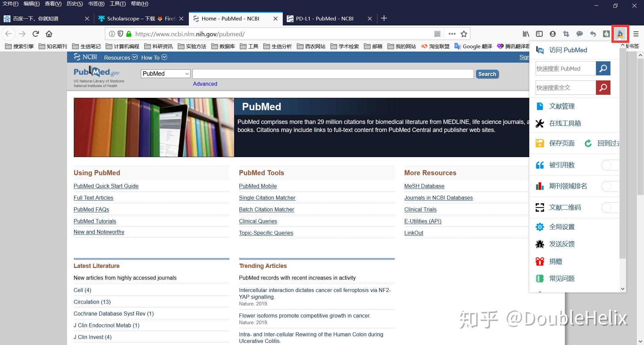Click the screenshot/crop toolbar icon
644x345 pixels.
coord(566,33)
